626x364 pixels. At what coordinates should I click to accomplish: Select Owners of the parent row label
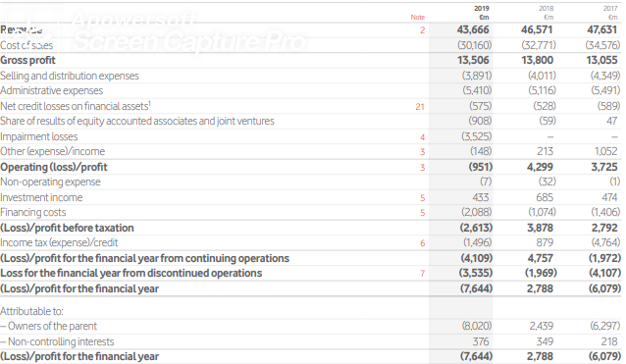(48, 326)
